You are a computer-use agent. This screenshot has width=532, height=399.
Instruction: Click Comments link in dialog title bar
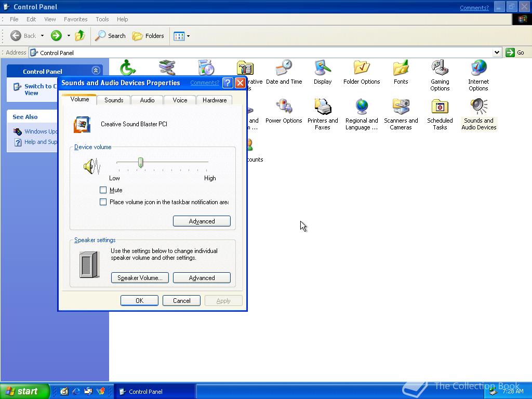point(205,83)
